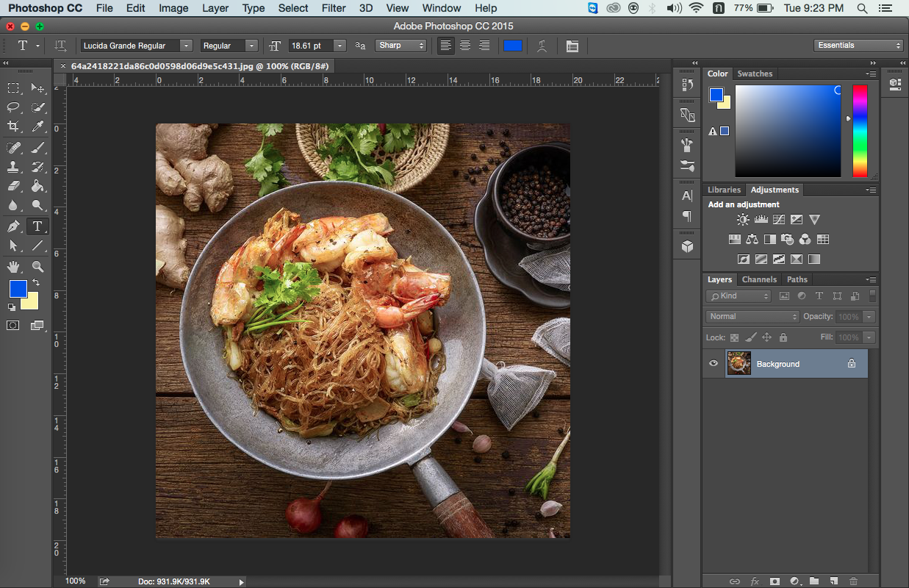Image resolution: width=909 pixels, height=588 pixels.
Task: Select the Hand tool
Action: coord(13,266)
